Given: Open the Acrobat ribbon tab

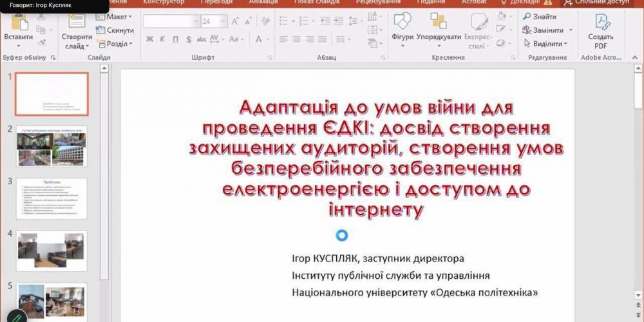Looking at the screenshot, I should pos(474,2).
